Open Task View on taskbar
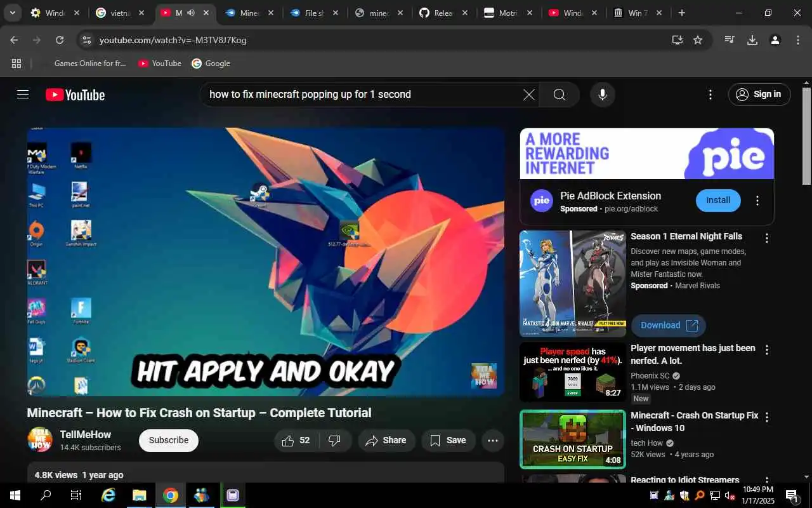 click(76, 495)
